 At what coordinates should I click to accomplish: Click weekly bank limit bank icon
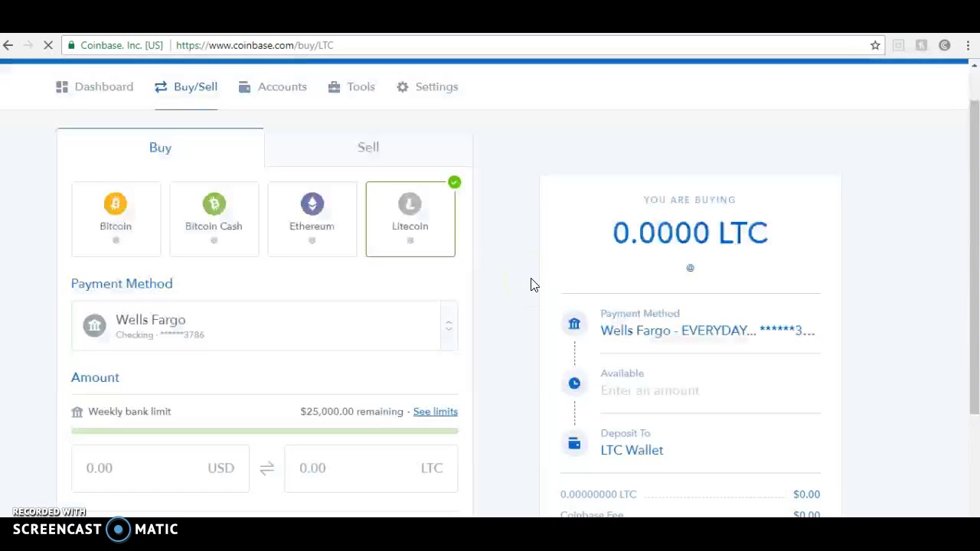[77, 412]
